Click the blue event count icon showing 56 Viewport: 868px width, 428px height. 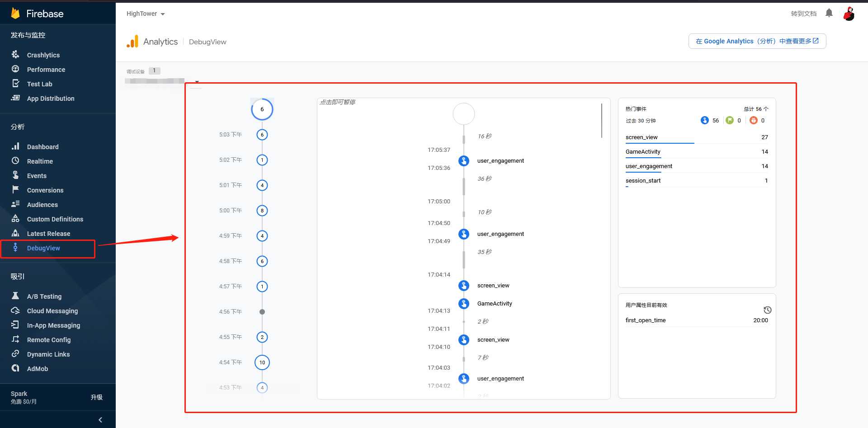coord(704,120)
